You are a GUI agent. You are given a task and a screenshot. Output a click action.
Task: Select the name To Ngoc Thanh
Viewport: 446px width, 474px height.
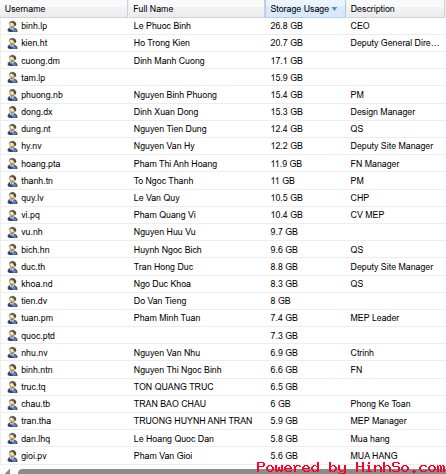click(163, 181)
